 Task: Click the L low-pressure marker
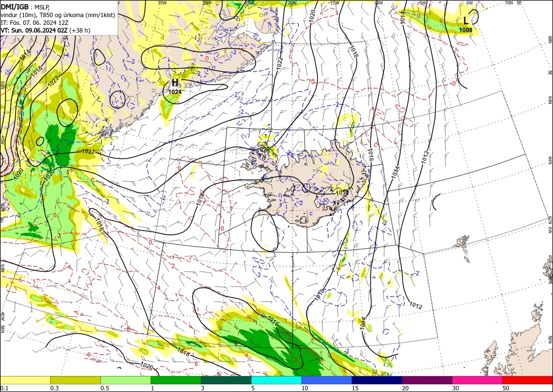pos(466,20)
